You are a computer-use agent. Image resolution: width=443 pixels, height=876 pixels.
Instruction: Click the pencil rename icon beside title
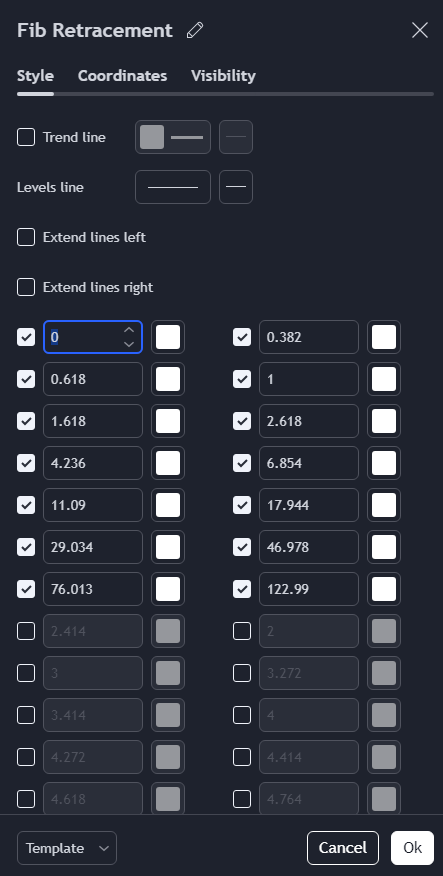click(195, 30)
